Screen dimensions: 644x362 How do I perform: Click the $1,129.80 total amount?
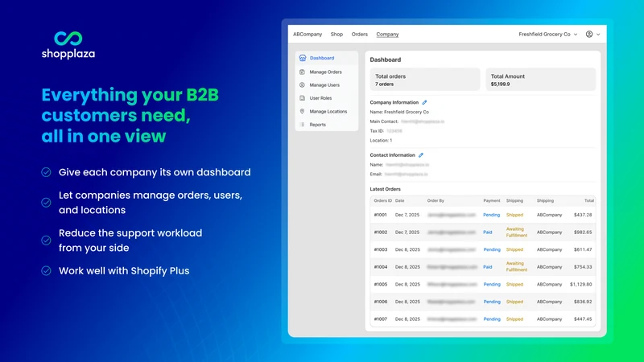pos(580,284)
